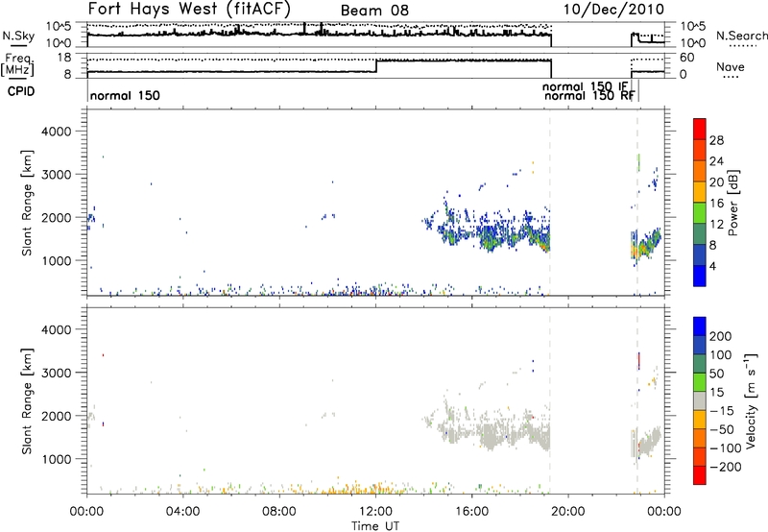The width and height of the screenshot is (768, 532).
Task: Click 'Slant Range [km]' label of power panel
Action: click(27, 203)
